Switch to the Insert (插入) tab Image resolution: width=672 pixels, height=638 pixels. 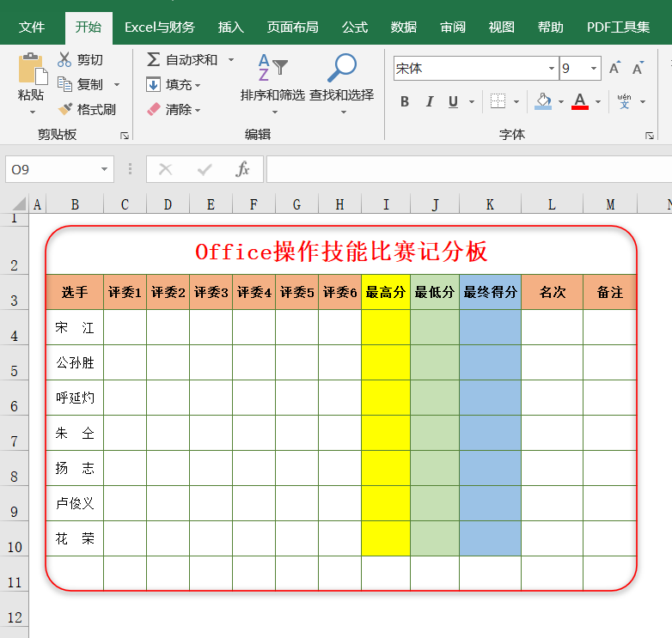point(231,27)
